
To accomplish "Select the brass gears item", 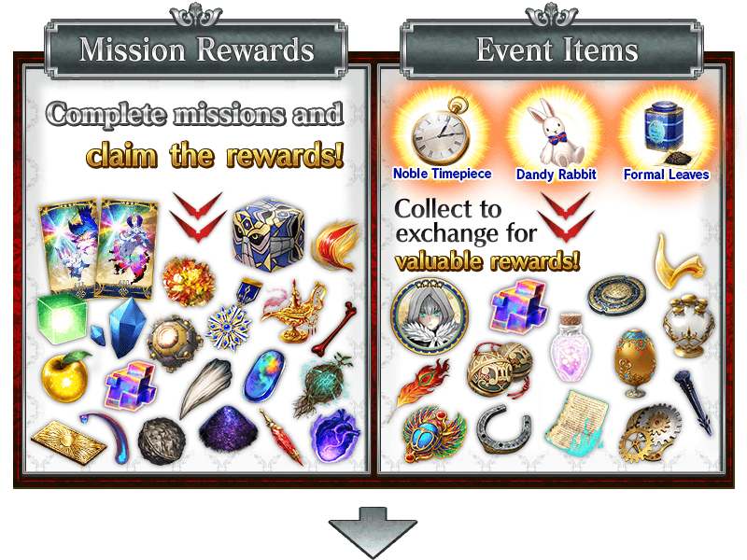I will (x=651, y=433).
